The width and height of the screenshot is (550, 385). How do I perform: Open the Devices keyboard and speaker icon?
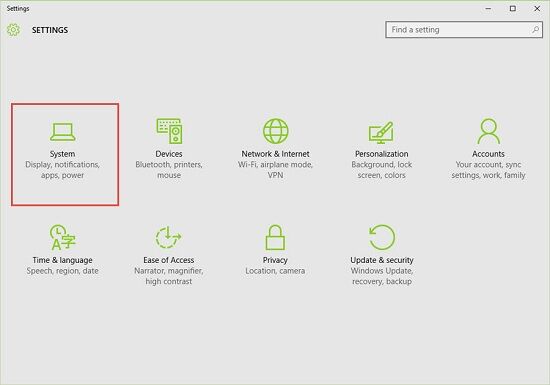click(x=169, y=131)
